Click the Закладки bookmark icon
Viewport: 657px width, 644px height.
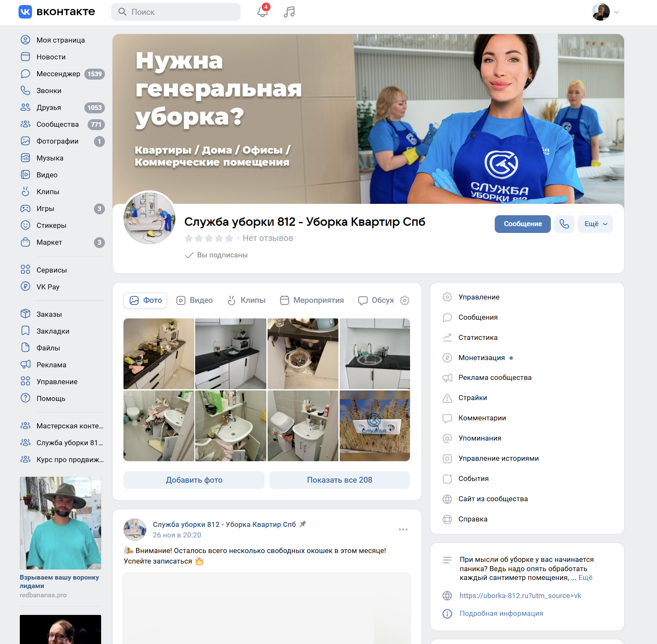[x=25, y=331]
